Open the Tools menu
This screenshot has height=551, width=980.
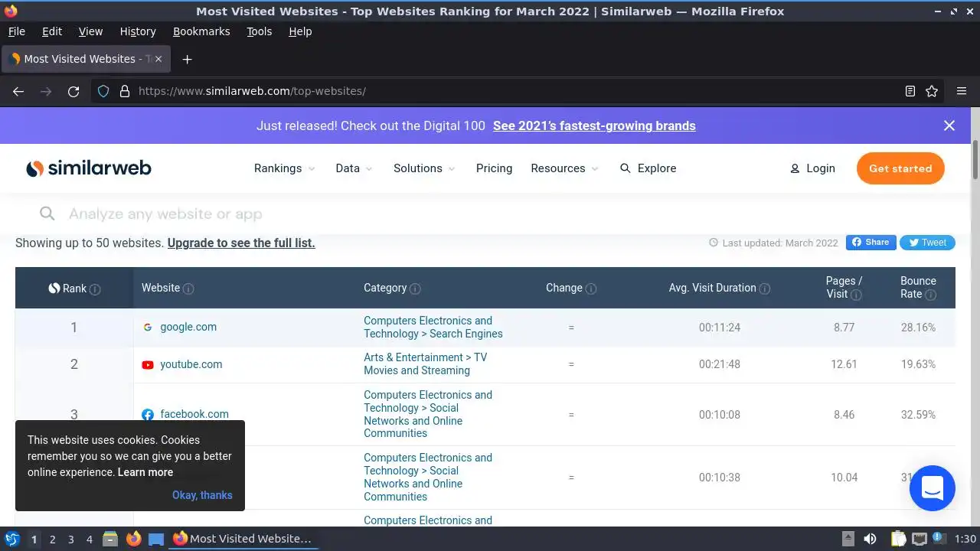[259, 31]
